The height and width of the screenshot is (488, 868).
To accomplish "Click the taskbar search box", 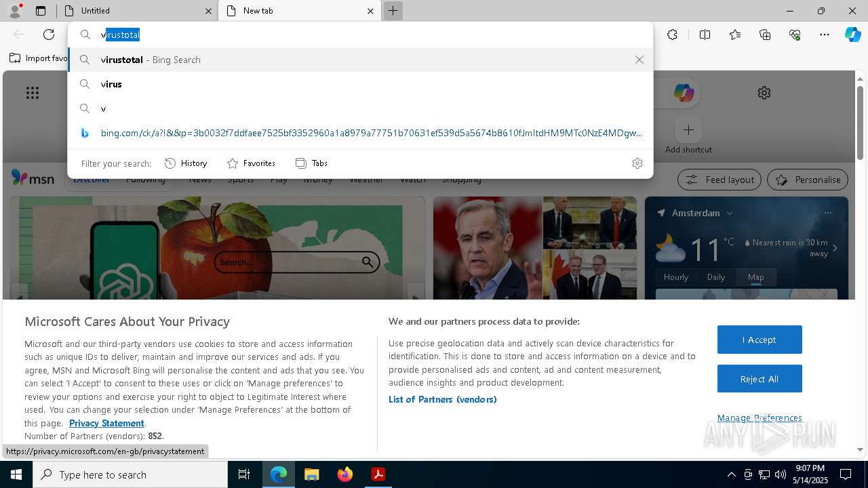I will 130,474.
